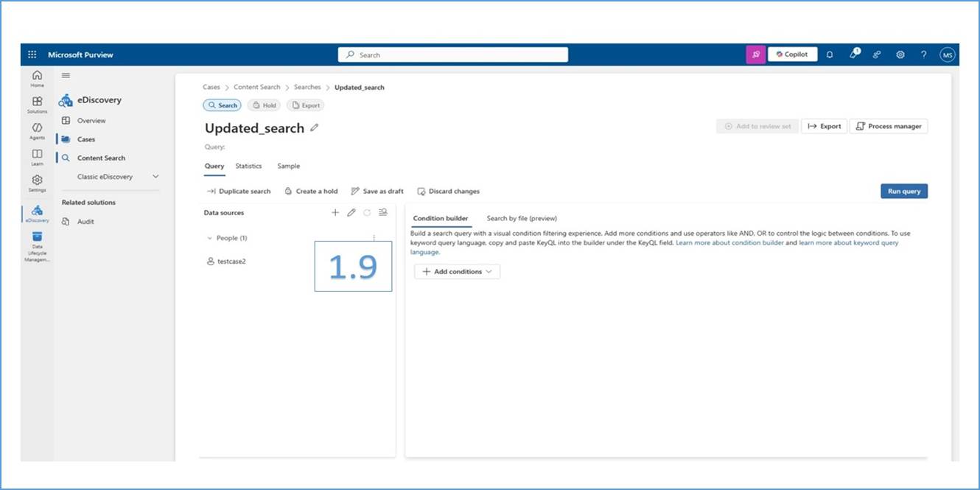Click Export button beside Process manager
This screenshot has height=490, width=980.
824,126
